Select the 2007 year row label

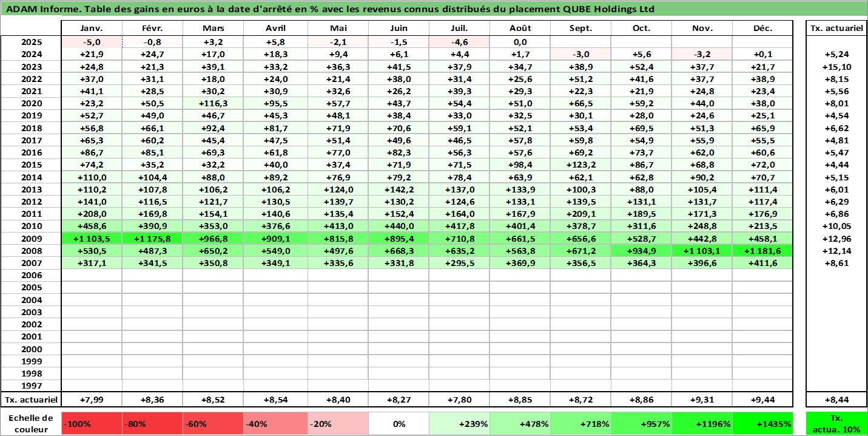click(x=32, y=263)
